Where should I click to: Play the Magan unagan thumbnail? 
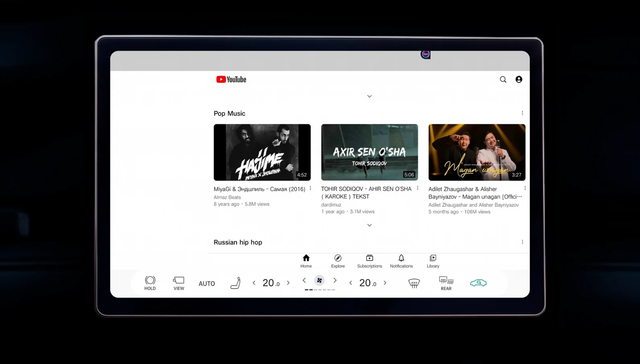click(477, 152)
